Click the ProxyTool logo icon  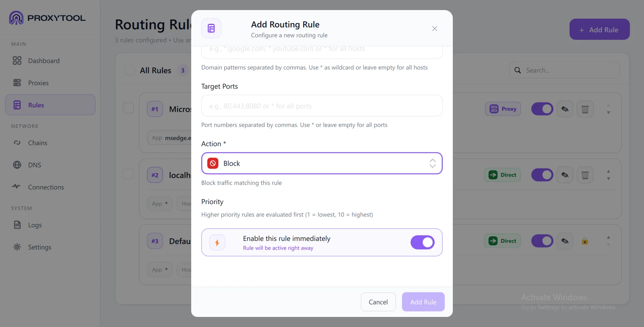click(x=16, y=18)
